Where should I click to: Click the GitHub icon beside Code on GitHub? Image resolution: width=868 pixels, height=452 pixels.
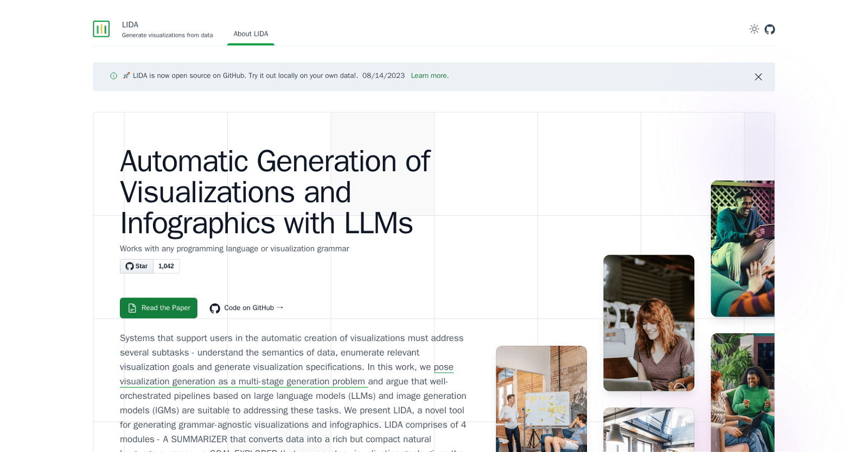[x=215, y=308]
